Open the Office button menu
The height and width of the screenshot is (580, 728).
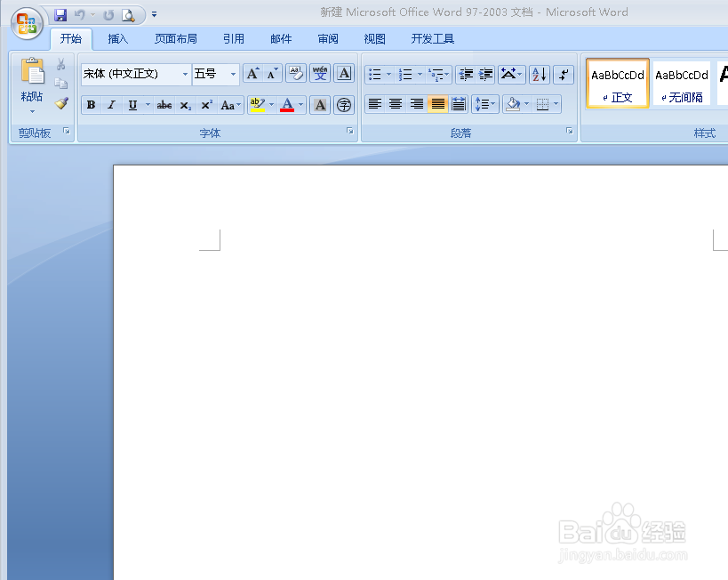tap(27, 23)
